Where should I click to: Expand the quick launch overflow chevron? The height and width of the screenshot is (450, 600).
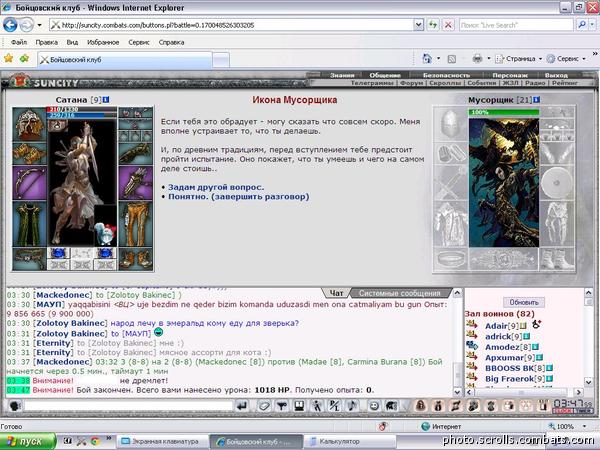[108, 439]
